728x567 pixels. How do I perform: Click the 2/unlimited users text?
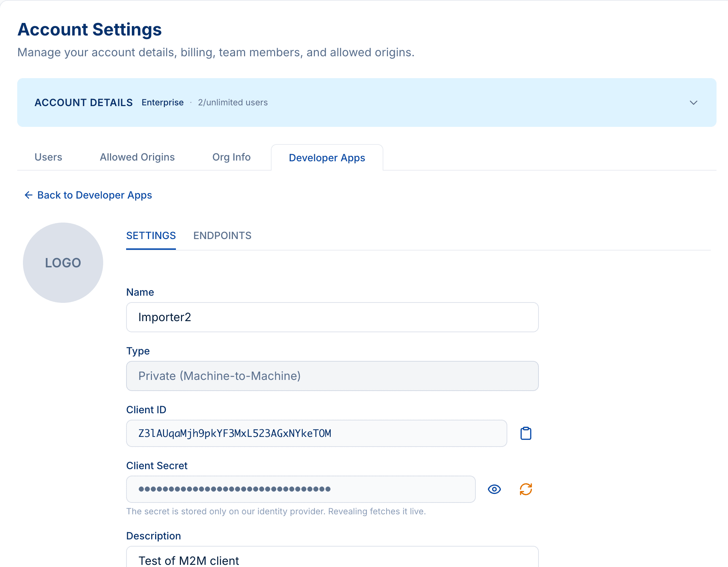[233, 103]
